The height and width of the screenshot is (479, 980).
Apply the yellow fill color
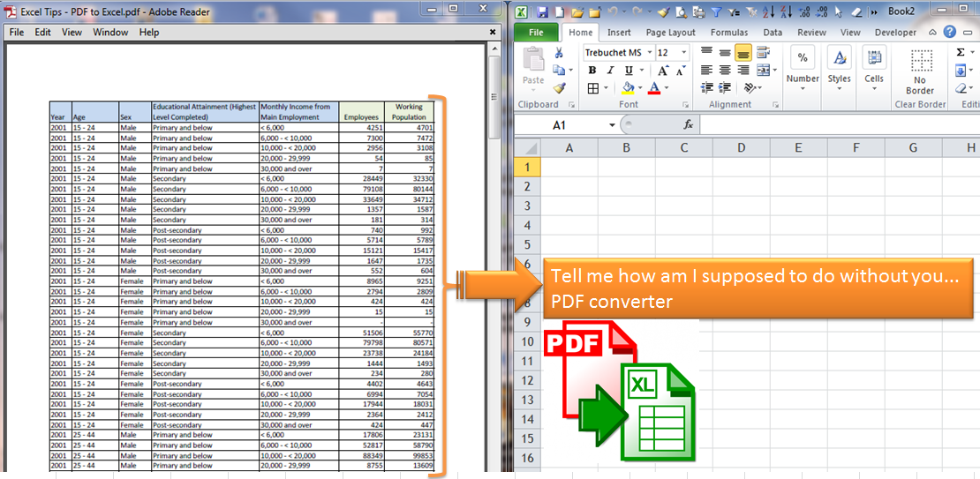(x=628, y=88)
